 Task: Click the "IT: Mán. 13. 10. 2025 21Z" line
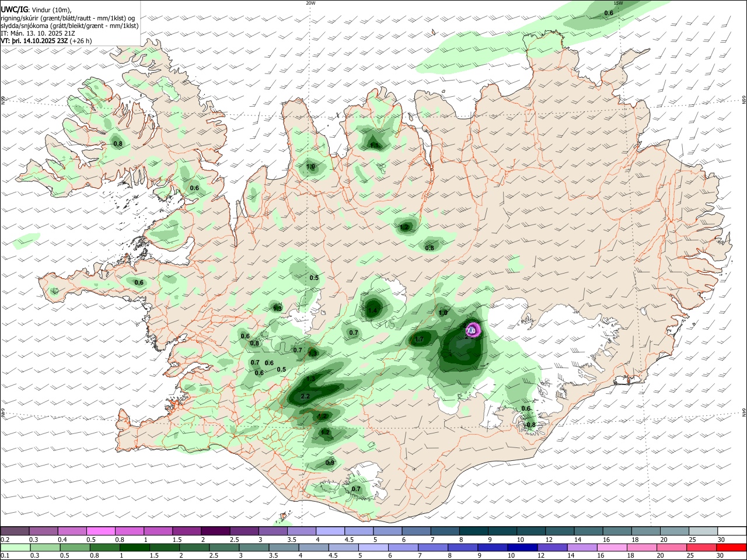click(x=38, y=33)
